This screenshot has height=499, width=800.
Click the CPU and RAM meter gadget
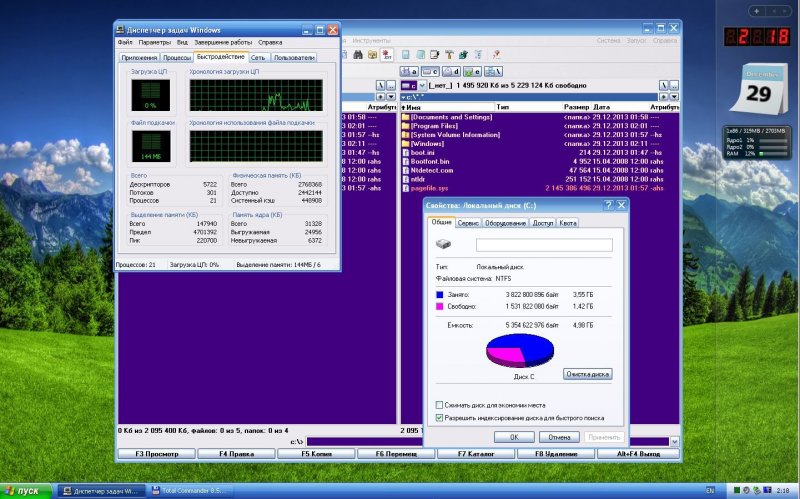[x=757, y=142]
